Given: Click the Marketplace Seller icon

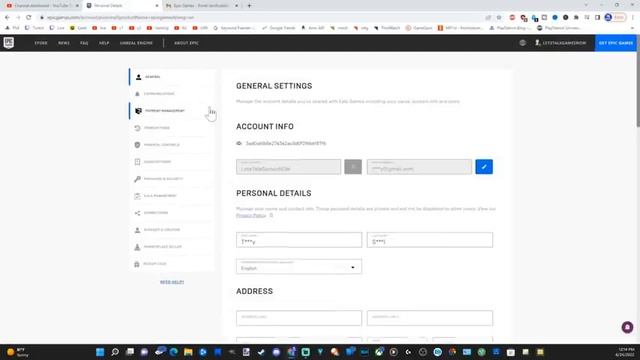Looking at the screenshot, I should coord(138,247).
